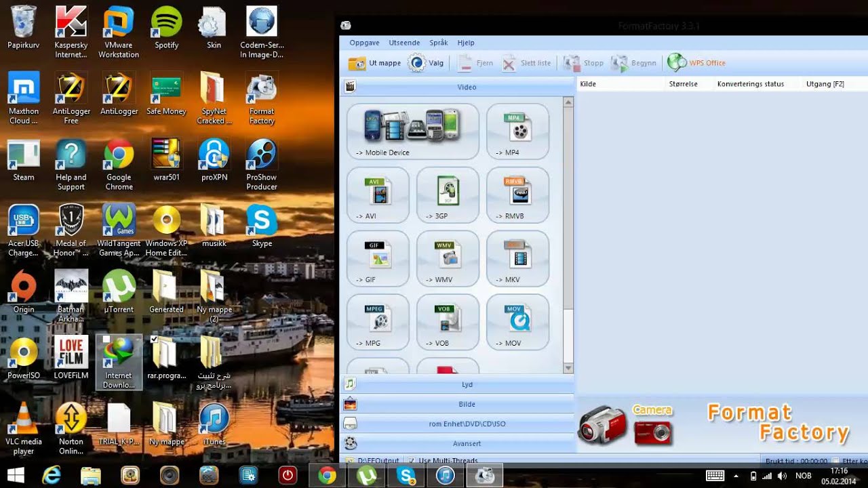
Task: Select the Kaspersky Internet desktop shortcut
Action: pyautogui.click(x=71, y=31)
